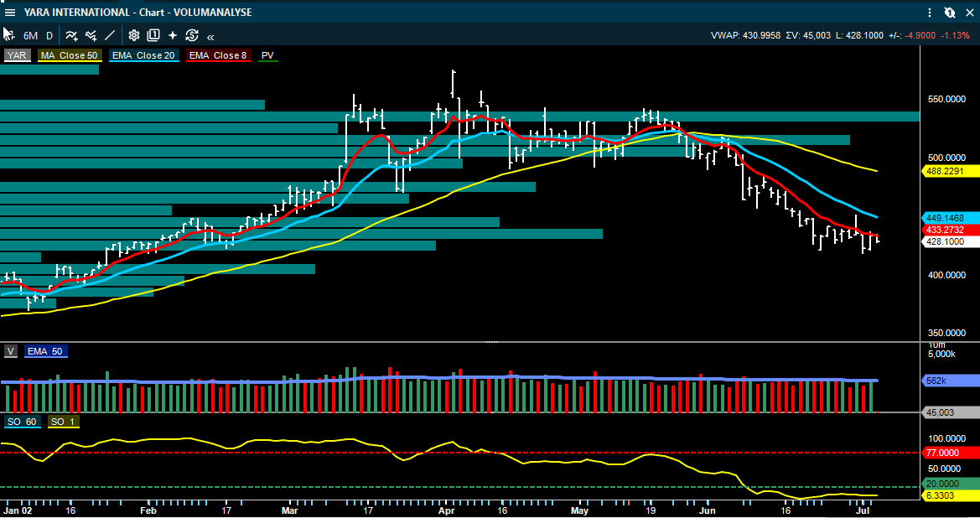Click the May date axis label
The width and height of the screenshot is (980, 518).
579,510
